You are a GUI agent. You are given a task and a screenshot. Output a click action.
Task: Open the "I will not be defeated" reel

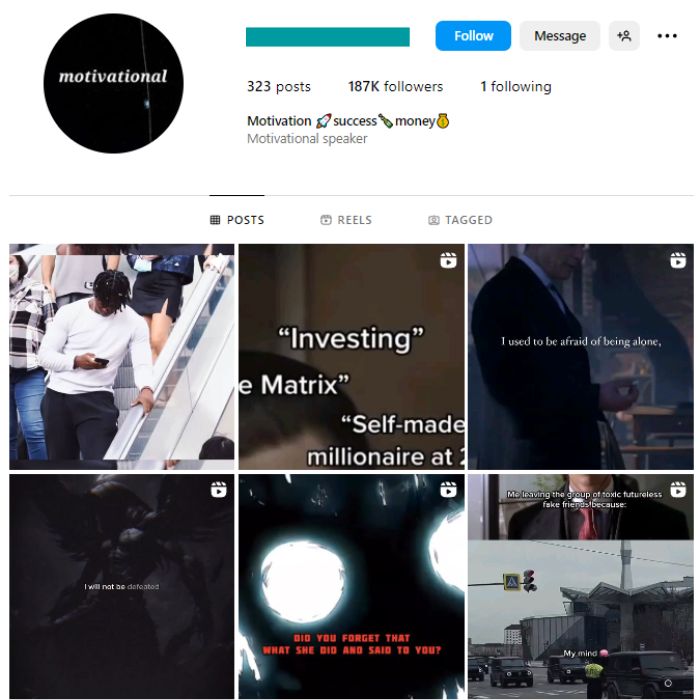[x=121, y=587]
